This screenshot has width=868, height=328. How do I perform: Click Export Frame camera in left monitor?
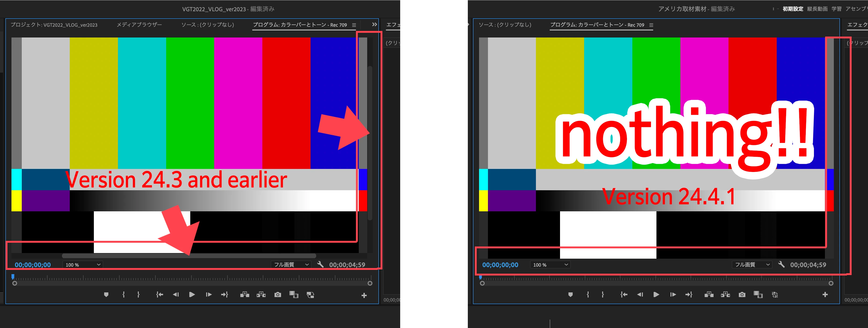pyautogui.click(x=278, y=294)
